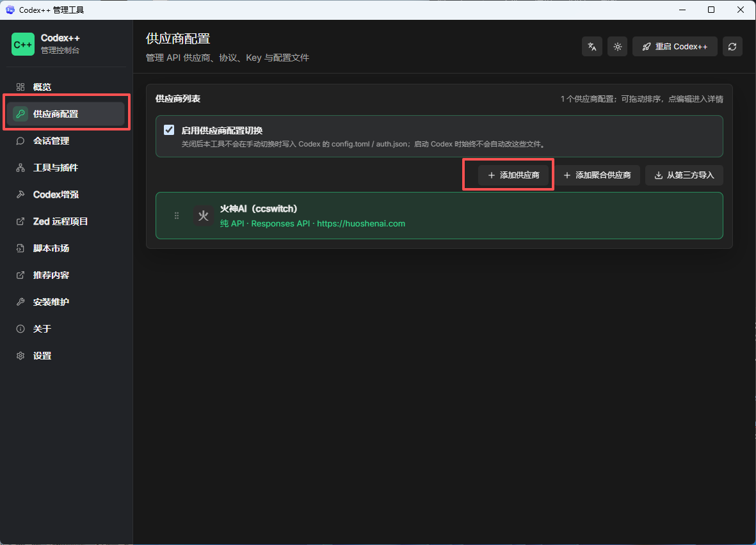The height and width of the screenshot is (545, 756).
Task: Minimize the Codex++ 管理工具 window
Action: point(682,10)
